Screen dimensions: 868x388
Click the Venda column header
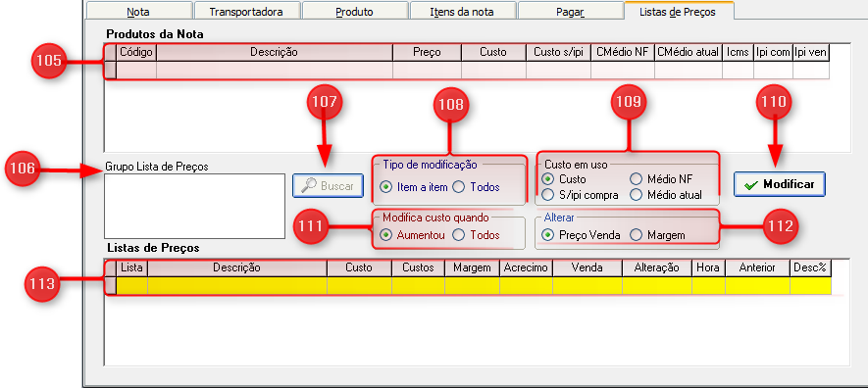coord(587,267)
